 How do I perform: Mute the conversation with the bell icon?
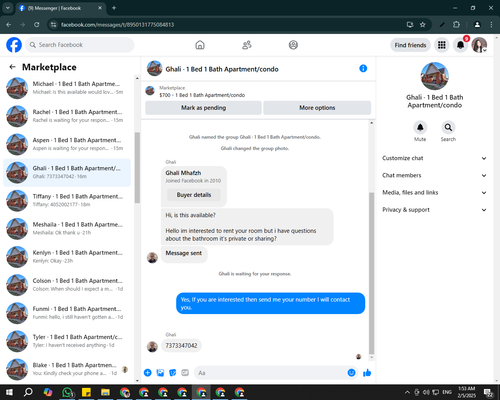(420, 127)
